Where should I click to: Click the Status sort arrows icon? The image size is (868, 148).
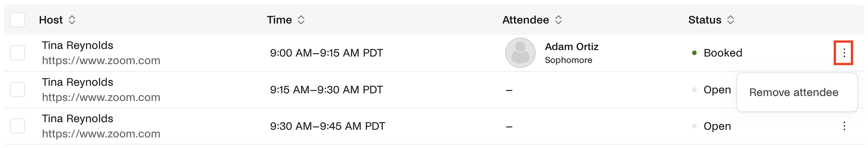(731, 20)
